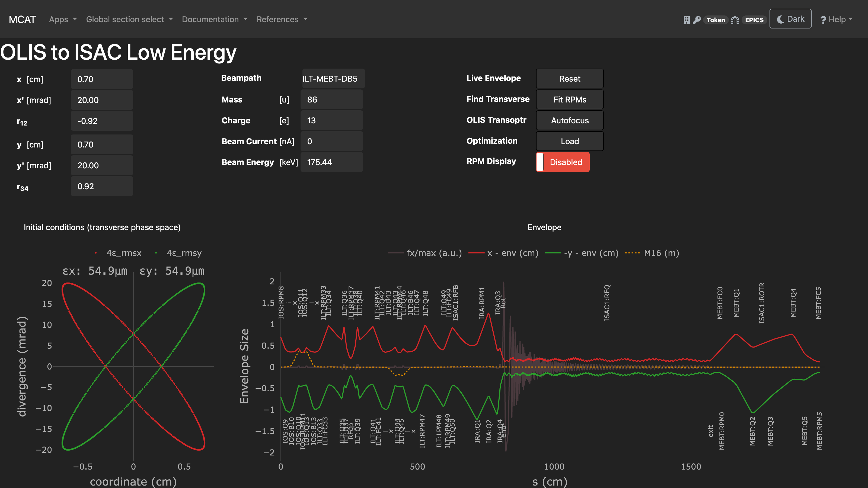Screen dimensions: 868x488
Task: Click the MCAT brand link
Action: click(x=22, y=19)
